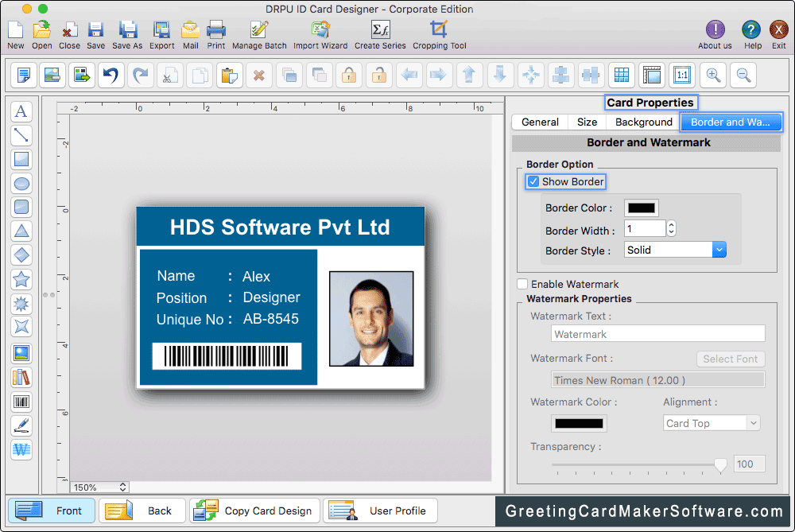Click the Mail icon
The image size is (795, 532).
[x=191, y=30]
